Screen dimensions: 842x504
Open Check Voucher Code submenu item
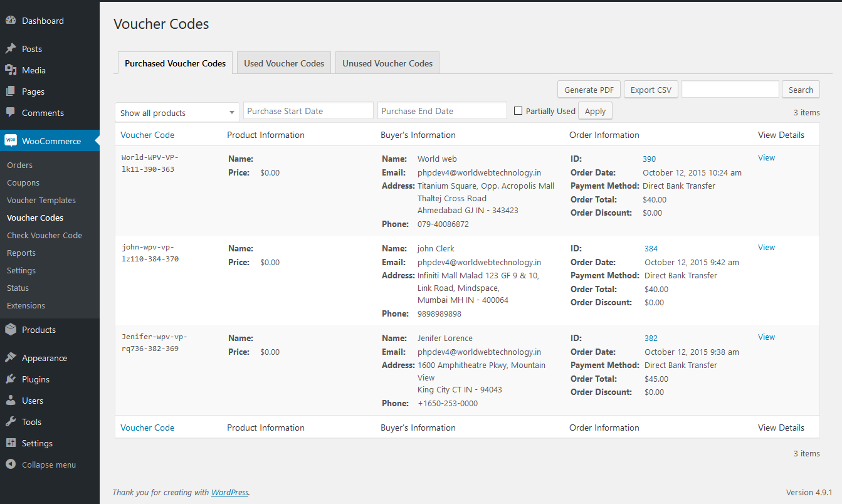45,235
